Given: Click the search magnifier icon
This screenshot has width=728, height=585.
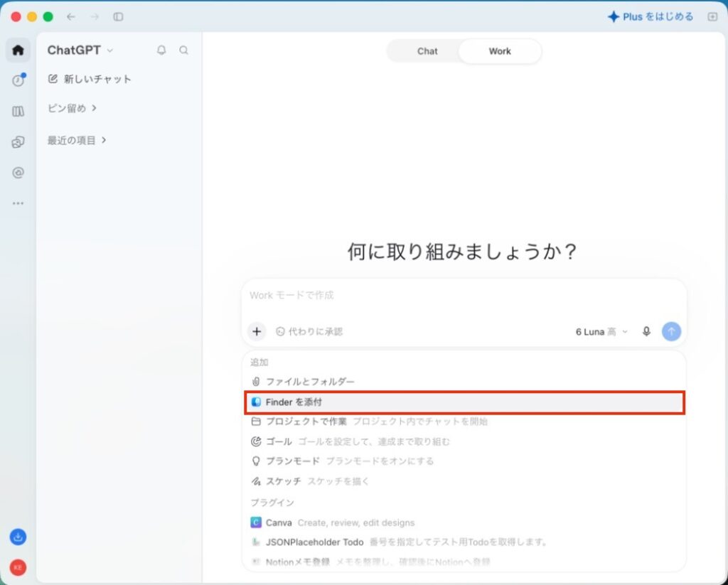Looking at the screenshot, I should [184, 50].
